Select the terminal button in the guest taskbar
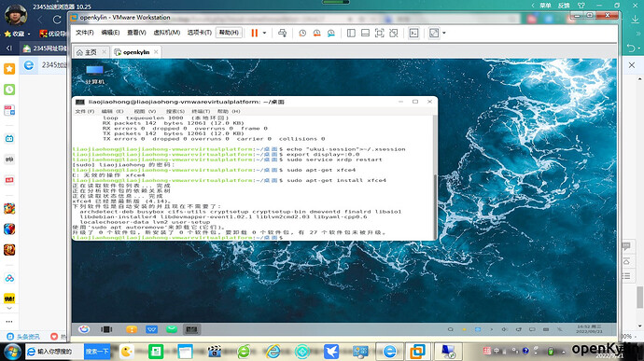Viewport: 644px width, 361px height. [191, 329]
